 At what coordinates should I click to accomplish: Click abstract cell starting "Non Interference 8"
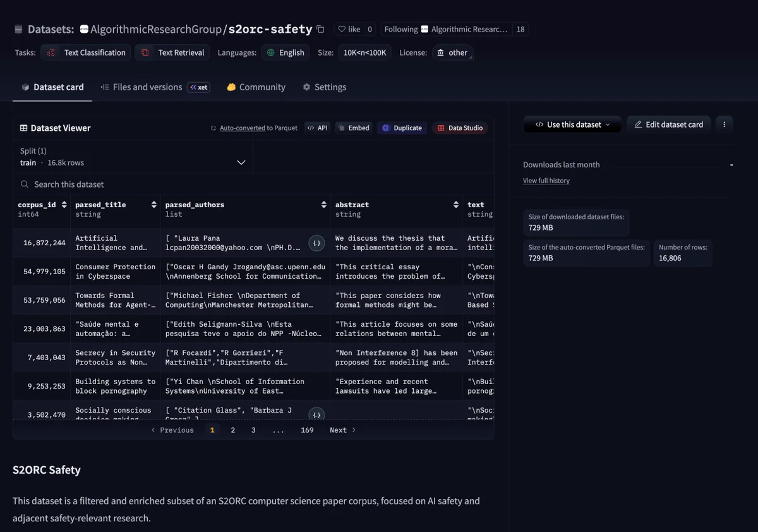tap(397, 358)
